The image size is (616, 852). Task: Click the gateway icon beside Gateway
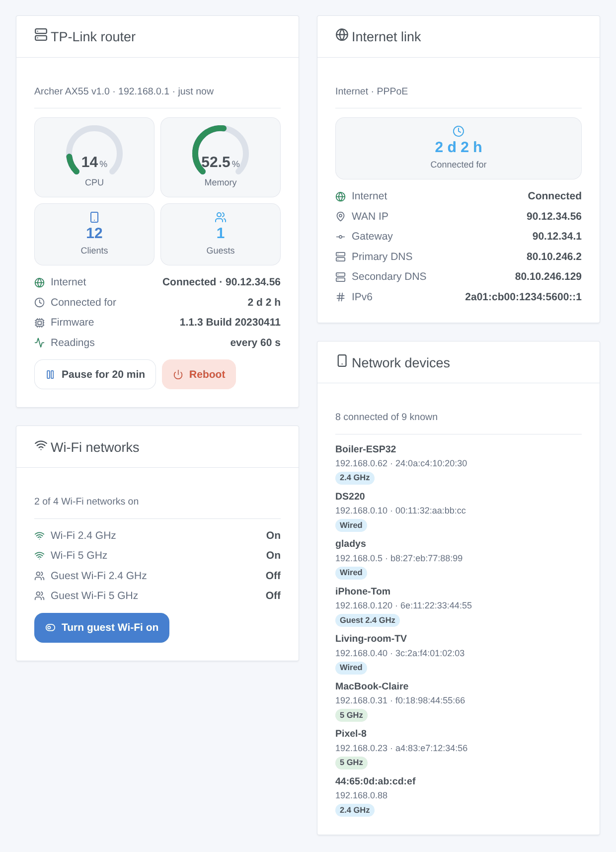(x=341, y=237)
